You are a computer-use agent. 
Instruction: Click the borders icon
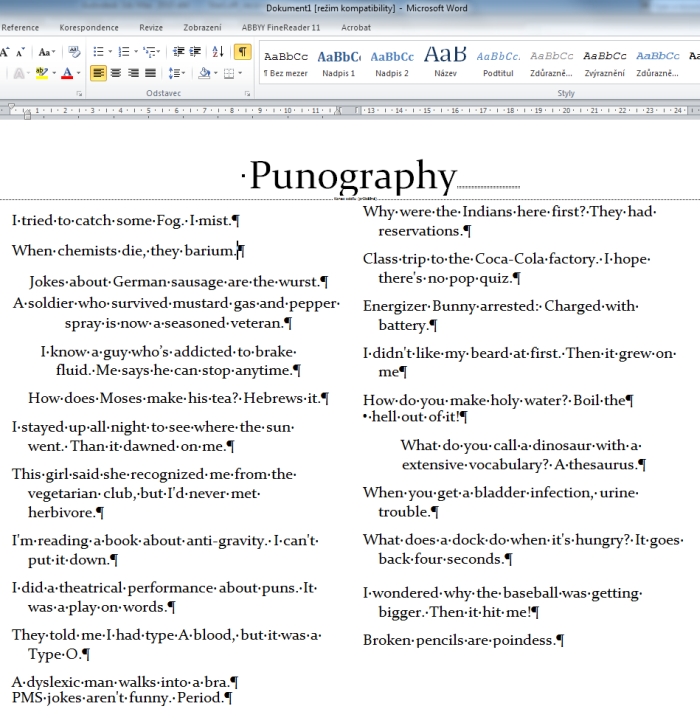[x=229, y=73]
